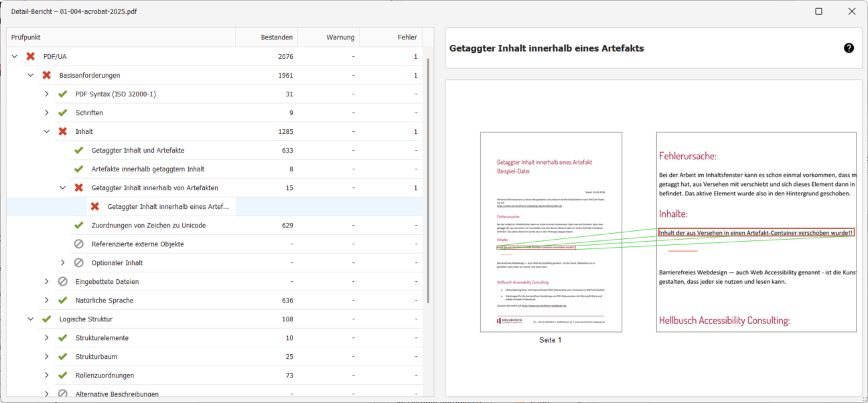Expand the PDF Syntax (ISO 32000-1) node

pyautogui.click(x=47, y=94)
